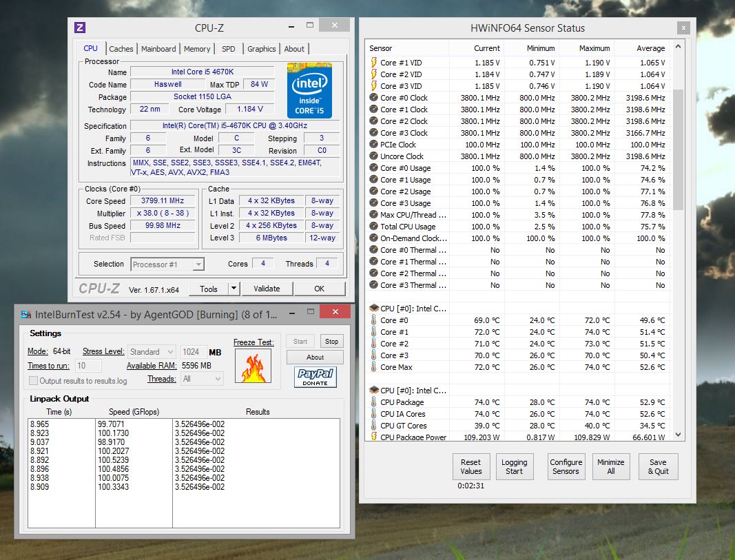The image size is (735, 560).
Task: Switch to the Mainboard tab
Action: pyautogui.click(x=158, y=49)
